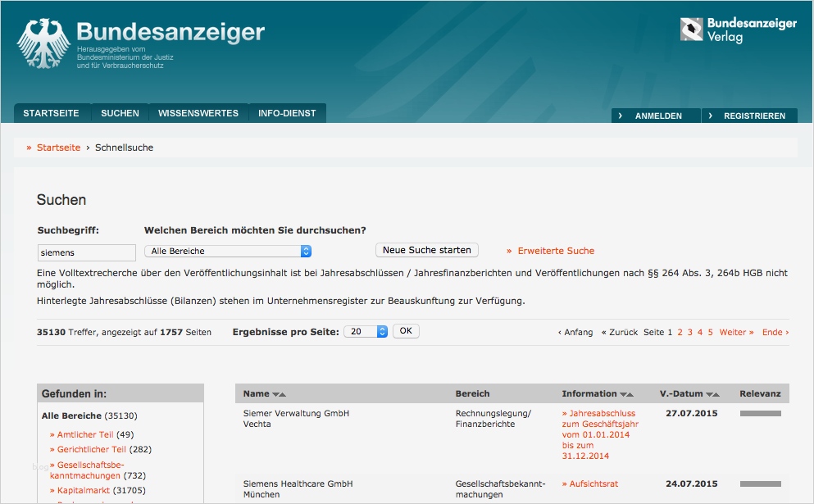Click the arrow bullet before Amtlicher Teil
The image size is (814, 504).
coord(52,434)
